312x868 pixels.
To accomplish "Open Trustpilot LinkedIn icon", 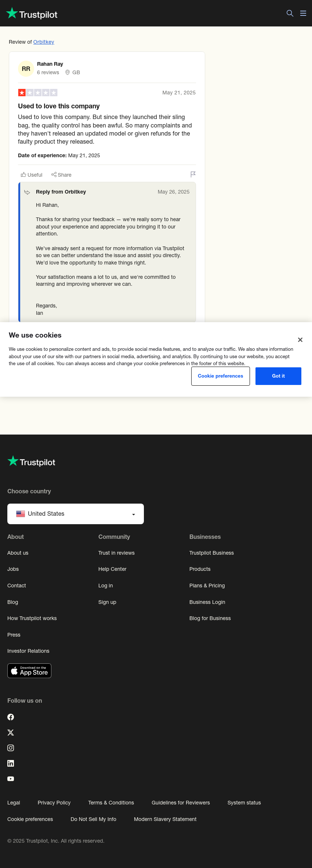I will (x=11, y=763).
